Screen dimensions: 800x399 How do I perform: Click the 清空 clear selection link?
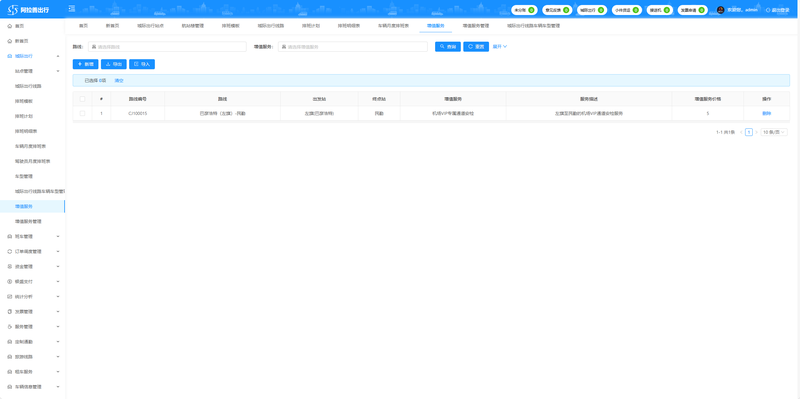[x=118, y=81]
